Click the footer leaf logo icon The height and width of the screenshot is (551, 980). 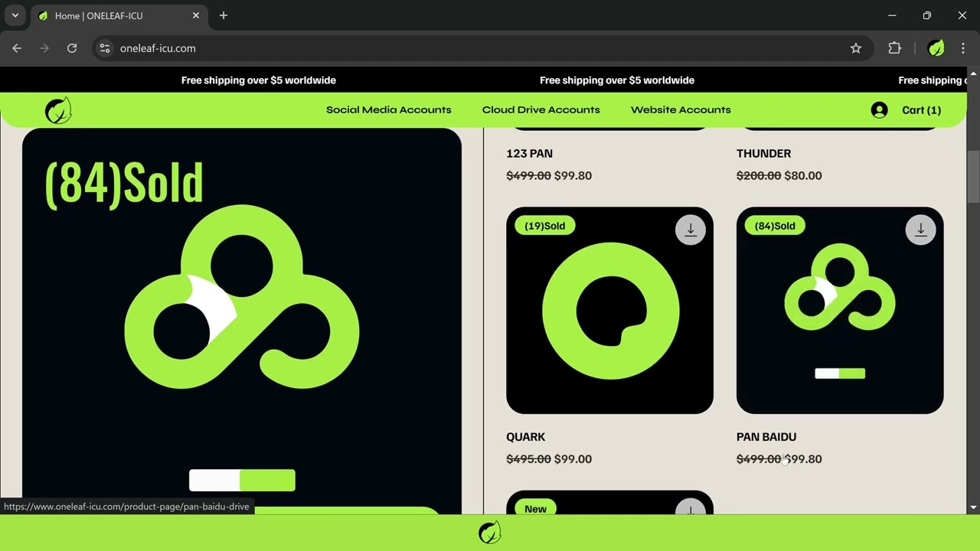click(490, 533)
